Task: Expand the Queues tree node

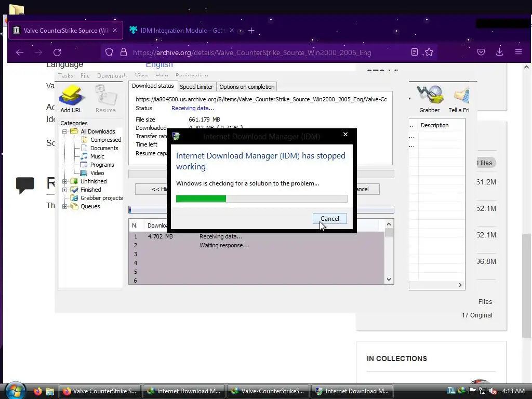Action: click(x=64, y=206)
